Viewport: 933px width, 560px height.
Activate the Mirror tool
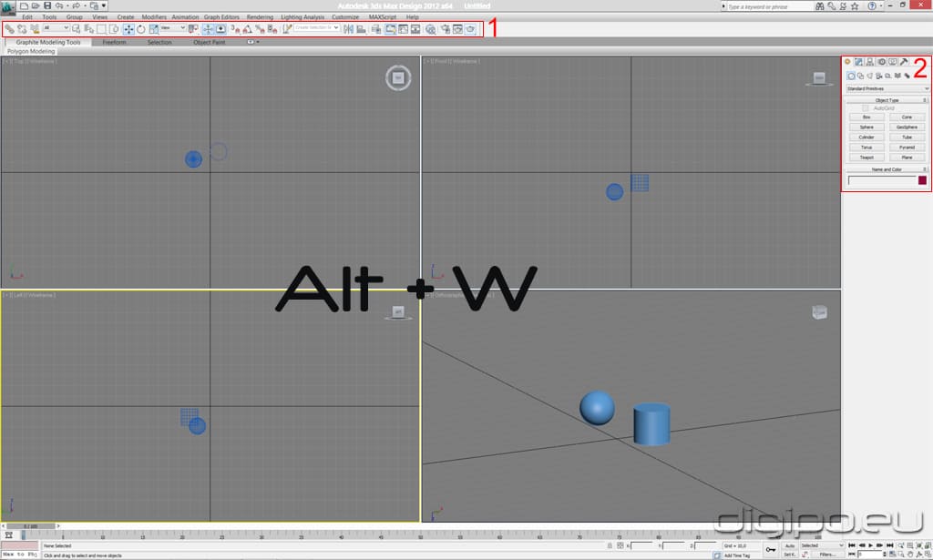click(x=348, y=28)
